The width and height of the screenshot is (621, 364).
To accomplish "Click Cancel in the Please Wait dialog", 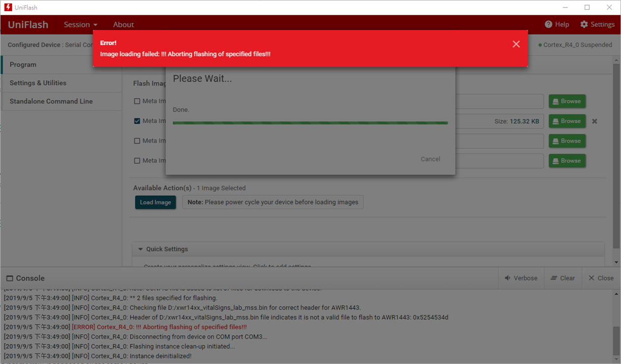I will click(x=430, y=159).
